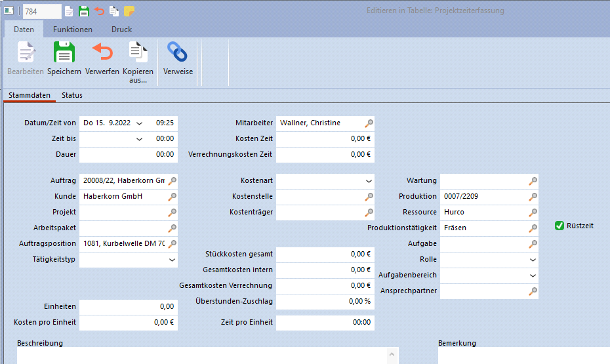The width and height of the screenshot is (610, 364).
Task: Click the yellow note icon in title bar
Action: pos(129,10)
